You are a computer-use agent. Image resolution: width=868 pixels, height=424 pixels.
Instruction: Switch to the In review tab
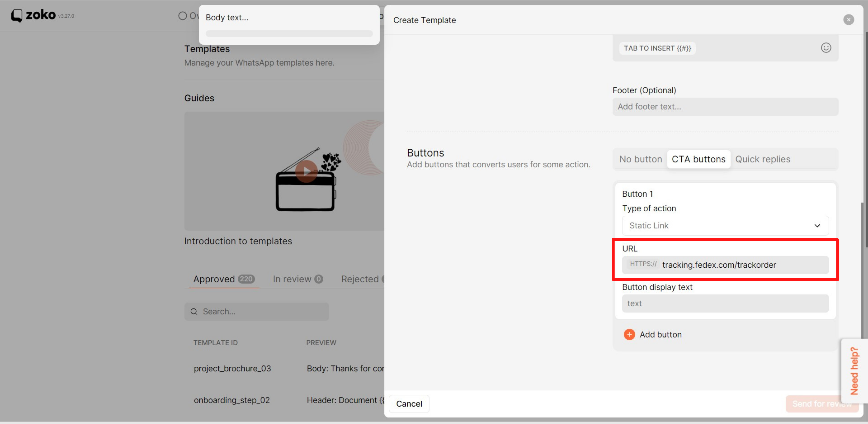click(x=298, y=279)
